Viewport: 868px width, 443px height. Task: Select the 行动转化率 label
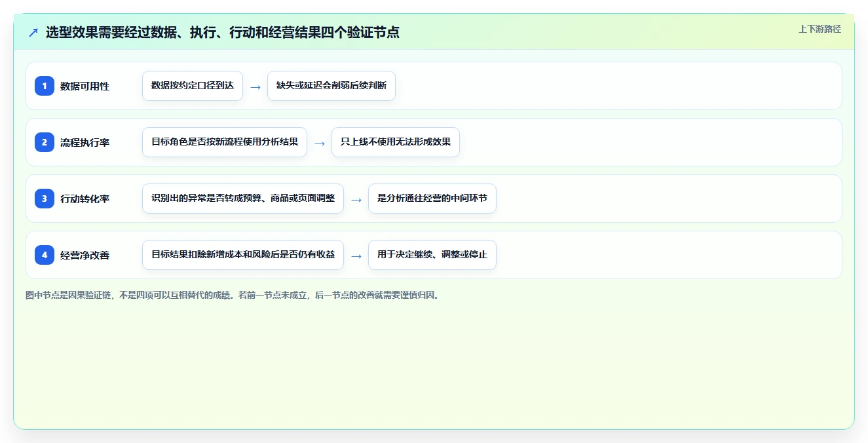(85, 199)
